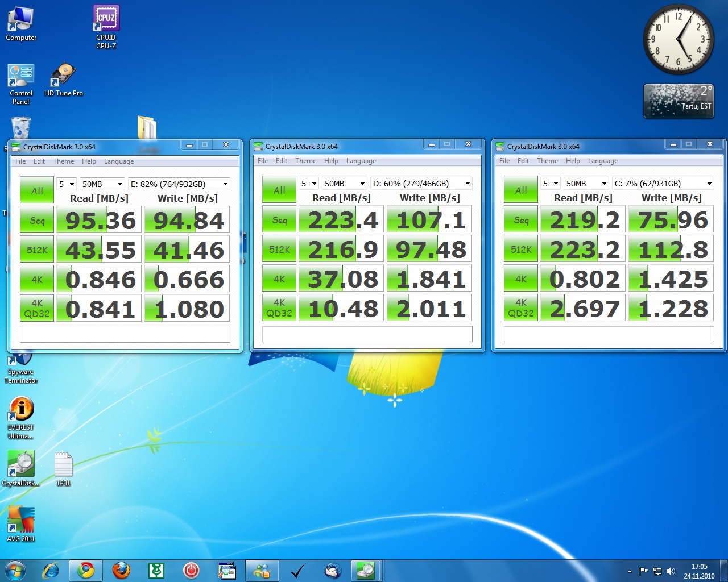Open EVEREST Ultimate desktop shortcut
728x582 pixels.
click(21, 418)
